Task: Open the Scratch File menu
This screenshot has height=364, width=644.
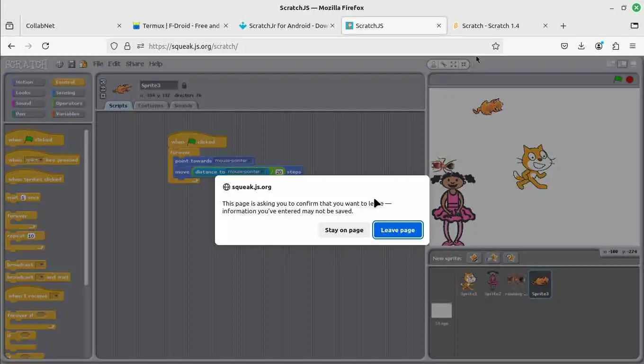Action: point(98,64)
